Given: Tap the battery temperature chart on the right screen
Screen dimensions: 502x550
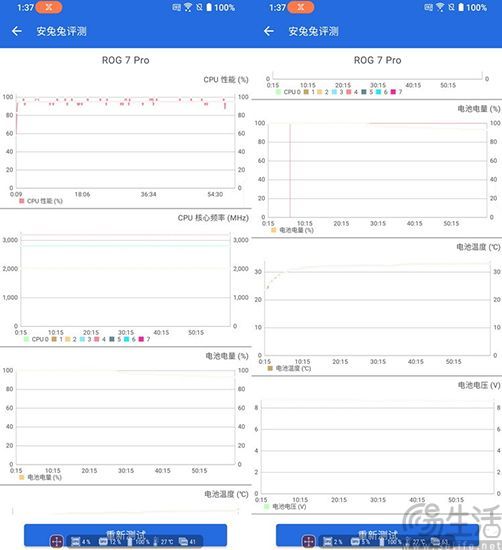Looking at the screenshot, I should (377, 309).
